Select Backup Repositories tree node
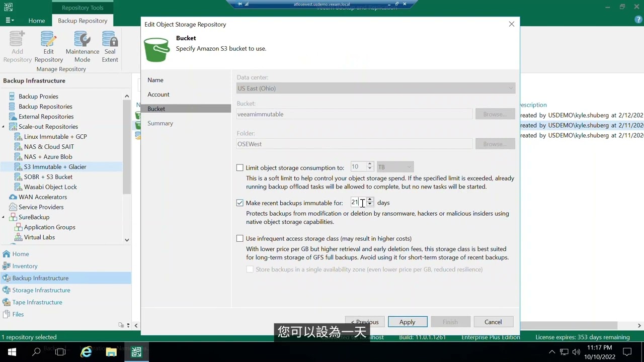 point(45,106)
